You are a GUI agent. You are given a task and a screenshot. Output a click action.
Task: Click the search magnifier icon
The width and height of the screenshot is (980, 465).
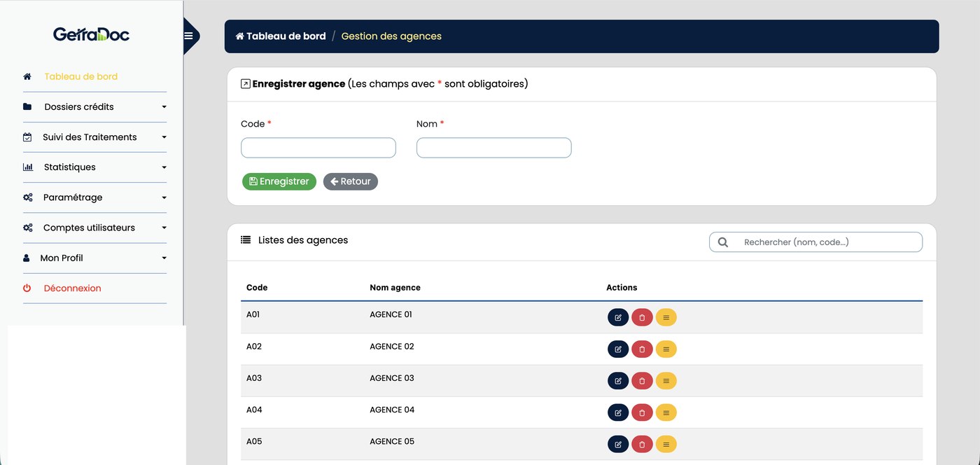point(723,242)
